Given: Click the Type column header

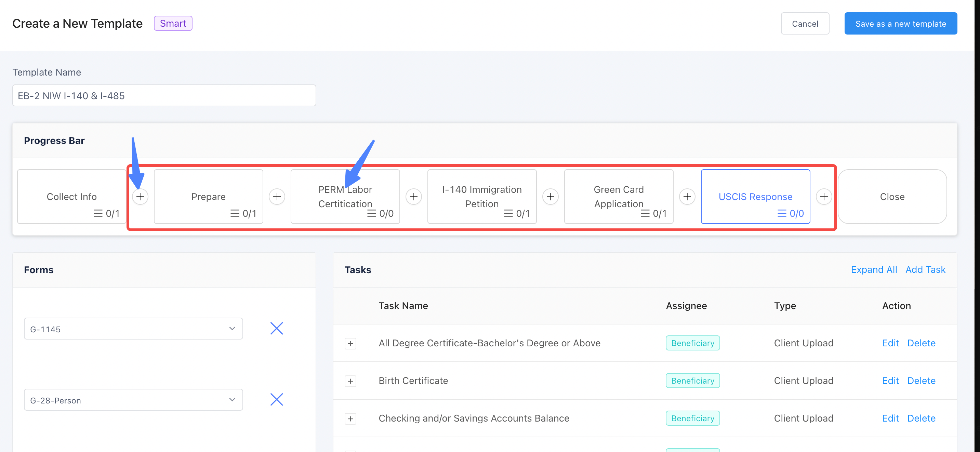Looking at the screenshot, I should 785,306.
